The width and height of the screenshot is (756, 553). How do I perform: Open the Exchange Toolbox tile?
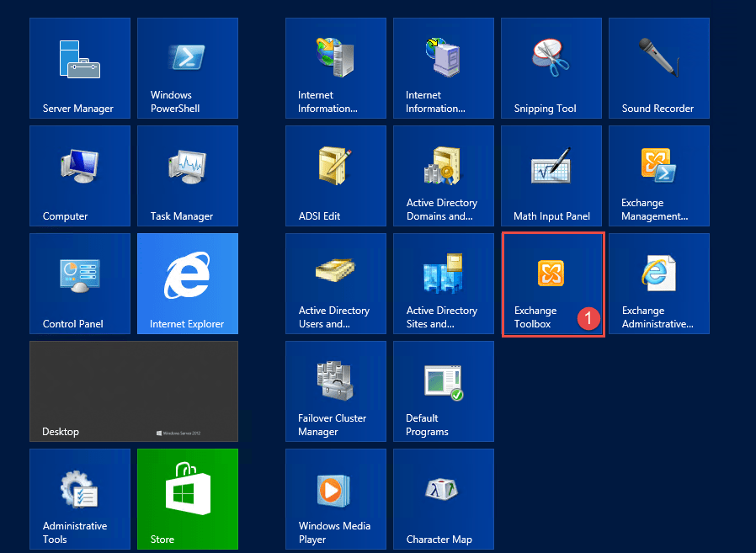(x=553, y=284)
